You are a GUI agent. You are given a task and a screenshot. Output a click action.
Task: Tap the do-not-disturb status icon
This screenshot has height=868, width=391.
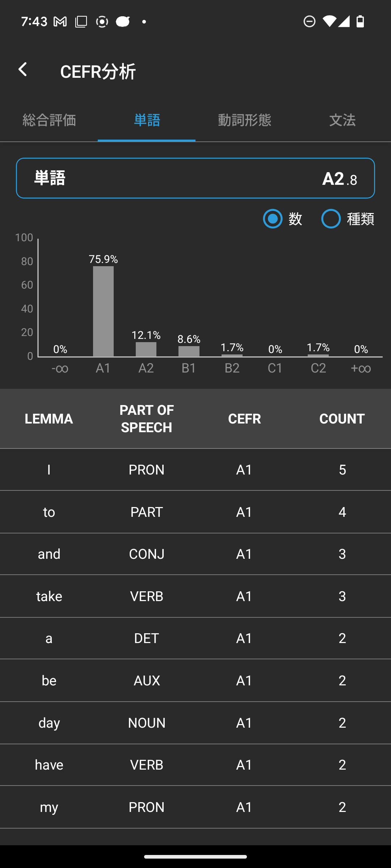309,21
